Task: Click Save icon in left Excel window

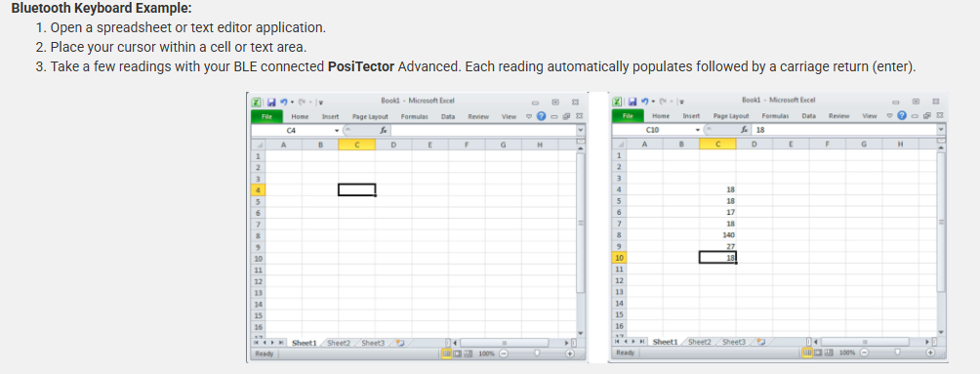Action: click(271, 102)
